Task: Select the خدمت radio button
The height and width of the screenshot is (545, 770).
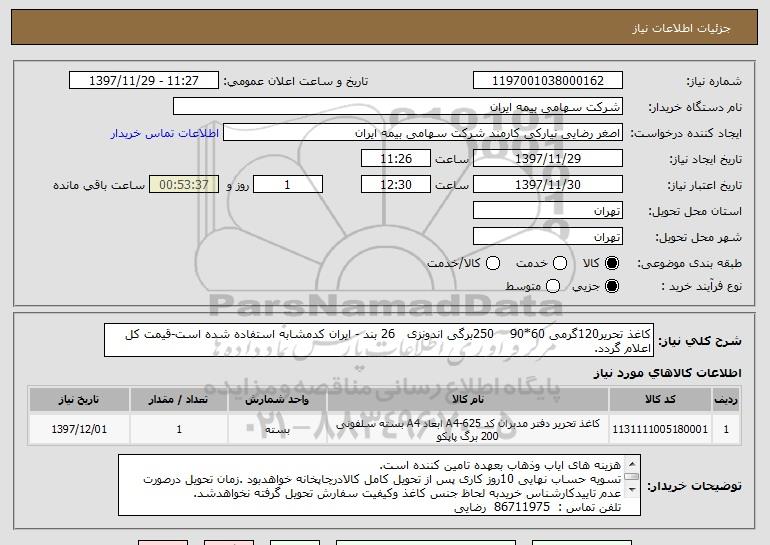Action: pos(560,263)
